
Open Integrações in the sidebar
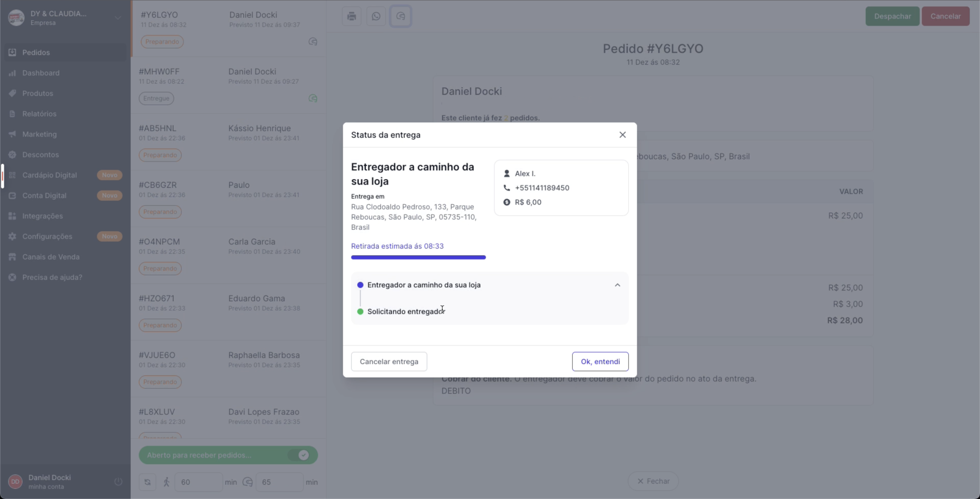pos(42,216)
